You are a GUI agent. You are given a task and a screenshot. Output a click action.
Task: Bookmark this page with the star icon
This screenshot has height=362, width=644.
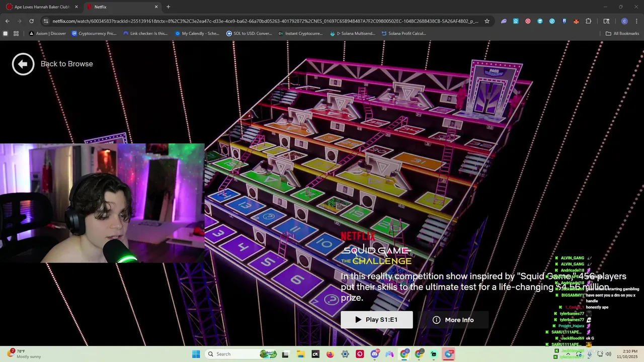(x=487, y=21)
